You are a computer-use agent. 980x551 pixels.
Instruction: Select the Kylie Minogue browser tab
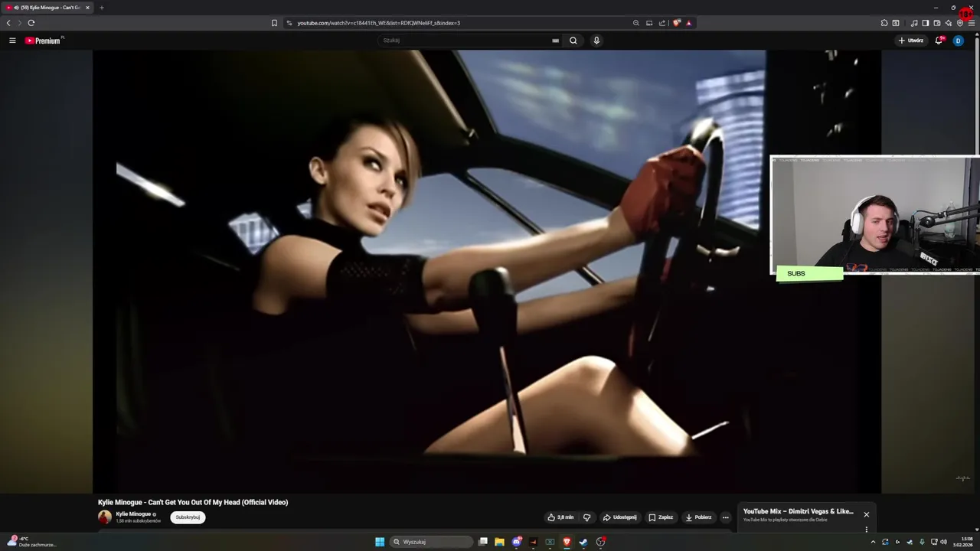pyautogui.click(x=47, y=8)
